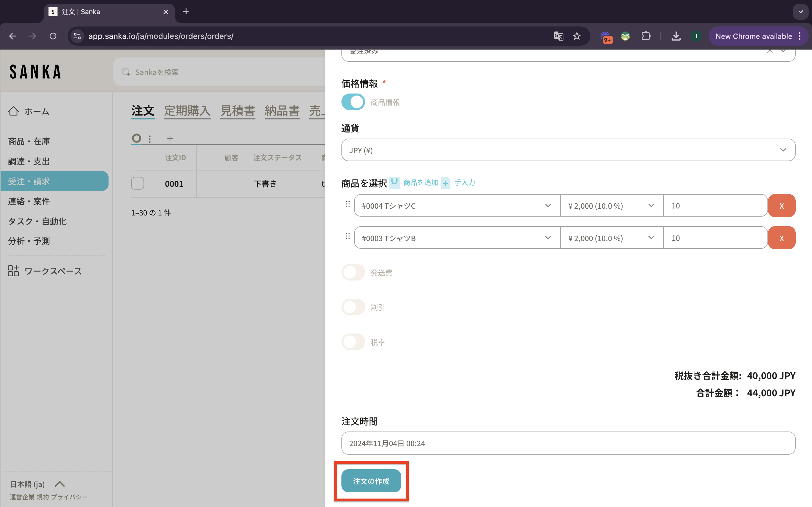Click the drag handle for TシャツC row
The image size is (812, 507).
348,204
